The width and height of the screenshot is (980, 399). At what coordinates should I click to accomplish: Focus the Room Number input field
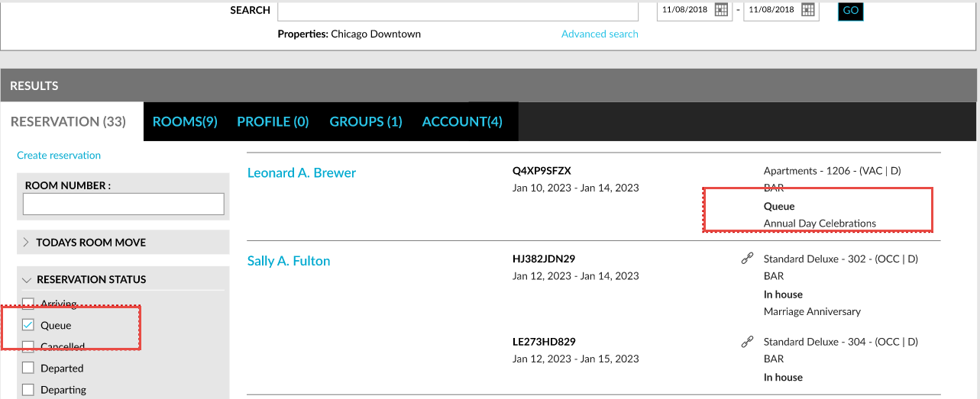coord(123,204)
